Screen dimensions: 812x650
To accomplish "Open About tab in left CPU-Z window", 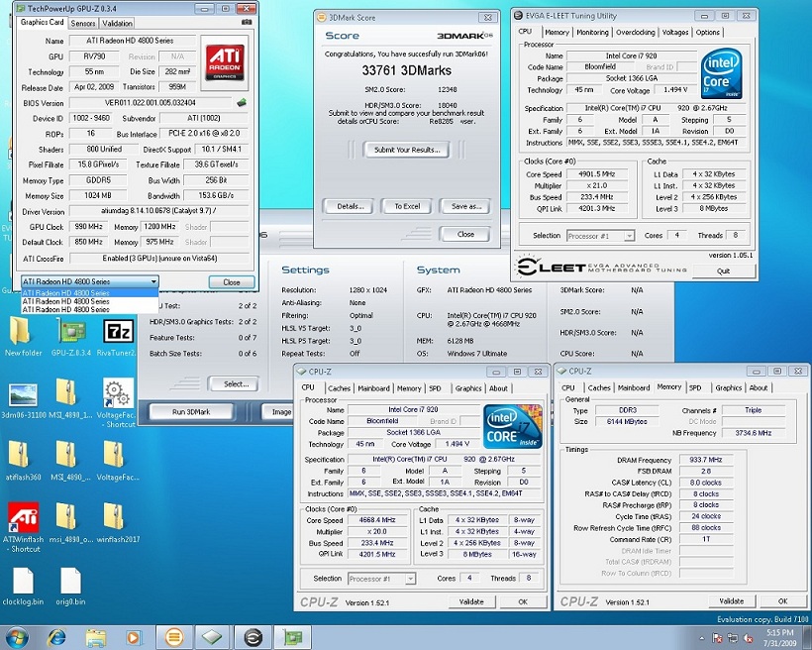I will click(498, 388).
